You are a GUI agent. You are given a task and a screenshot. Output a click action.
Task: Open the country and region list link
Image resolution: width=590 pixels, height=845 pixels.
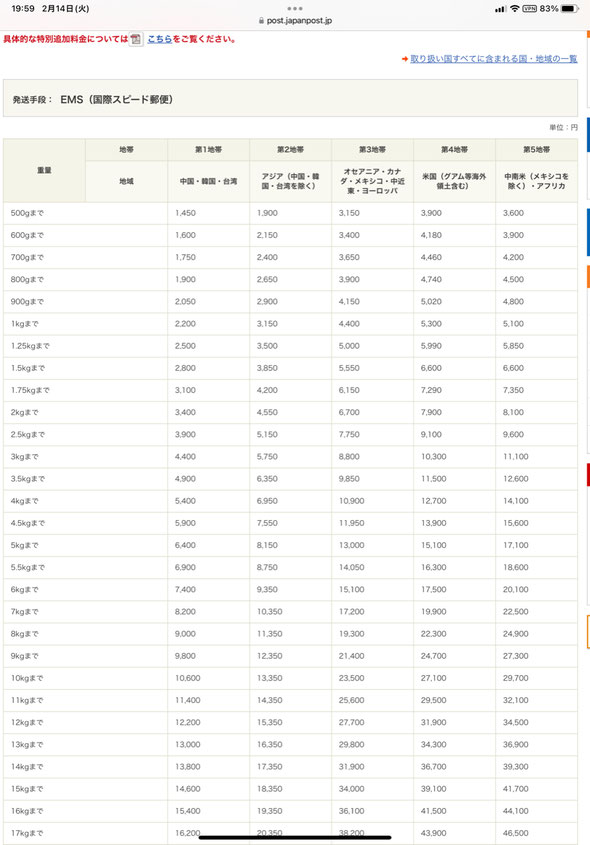(x=494, y=59)
